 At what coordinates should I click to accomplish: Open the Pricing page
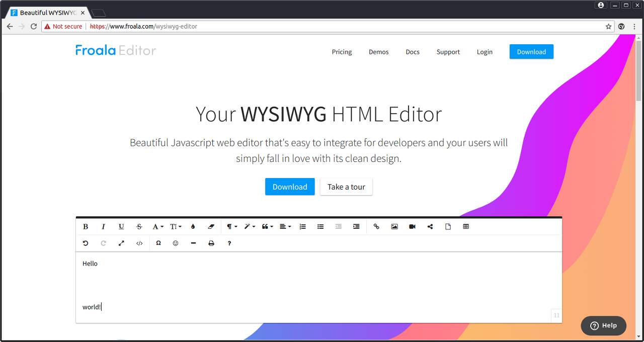(342, 52)
